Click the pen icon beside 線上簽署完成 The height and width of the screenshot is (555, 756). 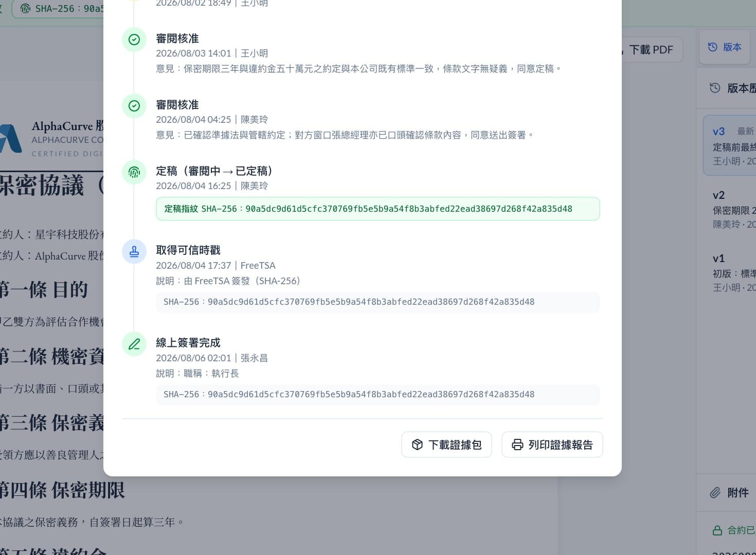pyautogui.click(x=134, y=344)
